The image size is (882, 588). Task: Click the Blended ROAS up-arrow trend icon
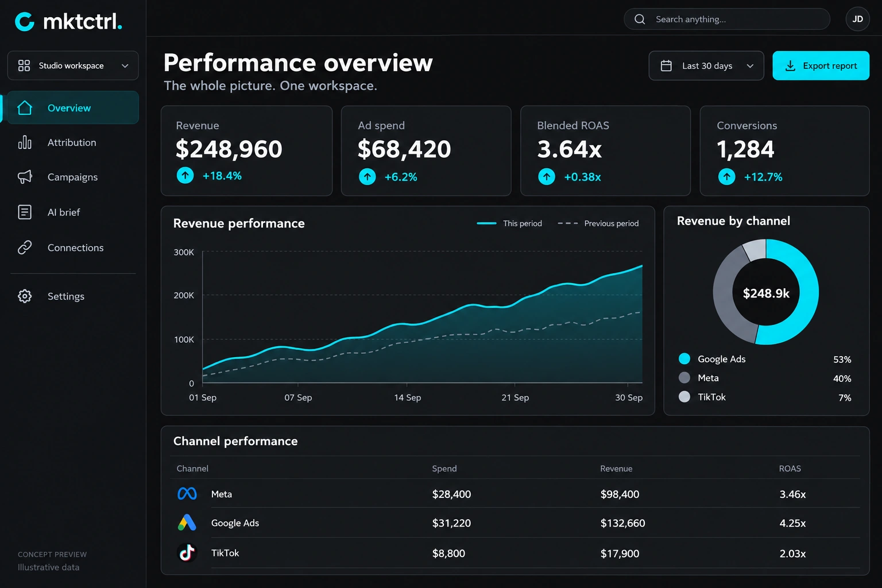(x=547, y=176)
